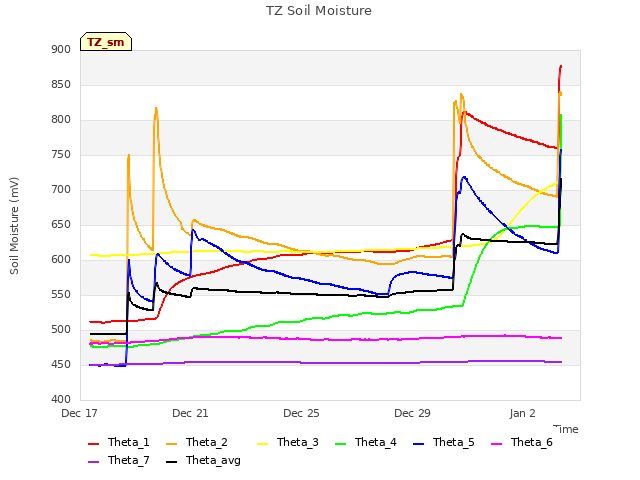The image size is (640, 480).
Task: Click the Time axis label
Action: tap(566, 429)
